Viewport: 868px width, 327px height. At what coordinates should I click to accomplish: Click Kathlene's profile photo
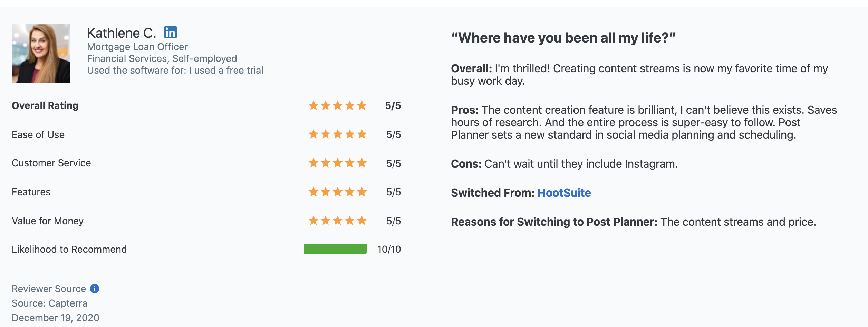[x=41, y=53]
